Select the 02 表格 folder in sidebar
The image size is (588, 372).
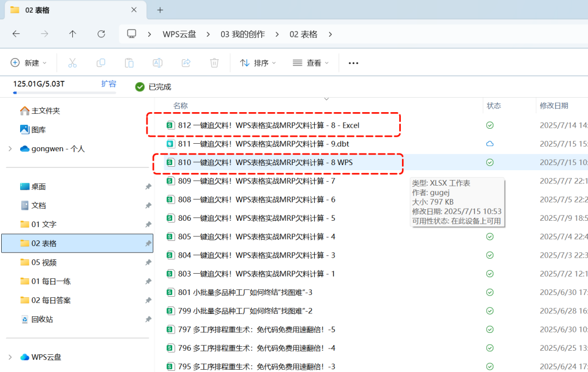pos(77,243)
